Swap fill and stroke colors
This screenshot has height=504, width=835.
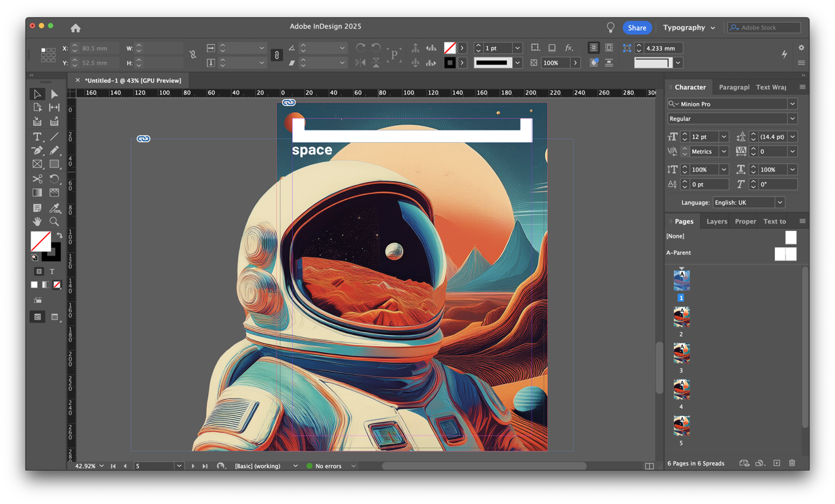point(59,235)
